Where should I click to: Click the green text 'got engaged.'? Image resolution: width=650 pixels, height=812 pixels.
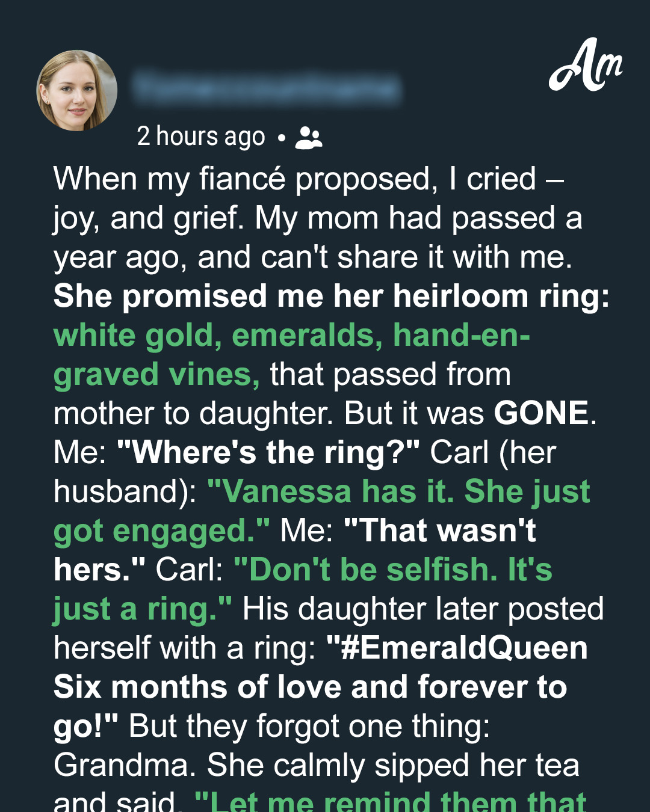pyautogui.click(x=162, y=531)
